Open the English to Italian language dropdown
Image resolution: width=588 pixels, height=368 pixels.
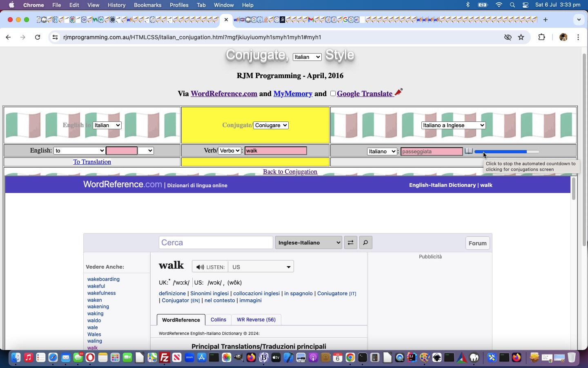107,125
